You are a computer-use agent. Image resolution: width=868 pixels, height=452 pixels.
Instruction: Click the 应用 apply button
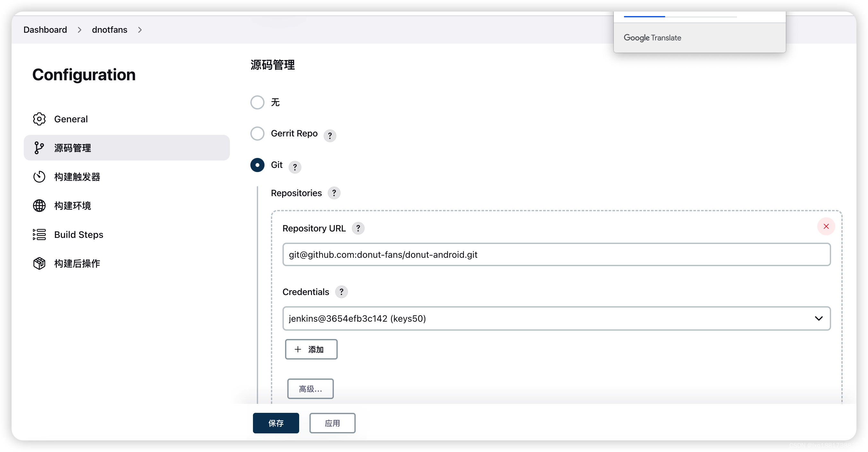(333, 423)
